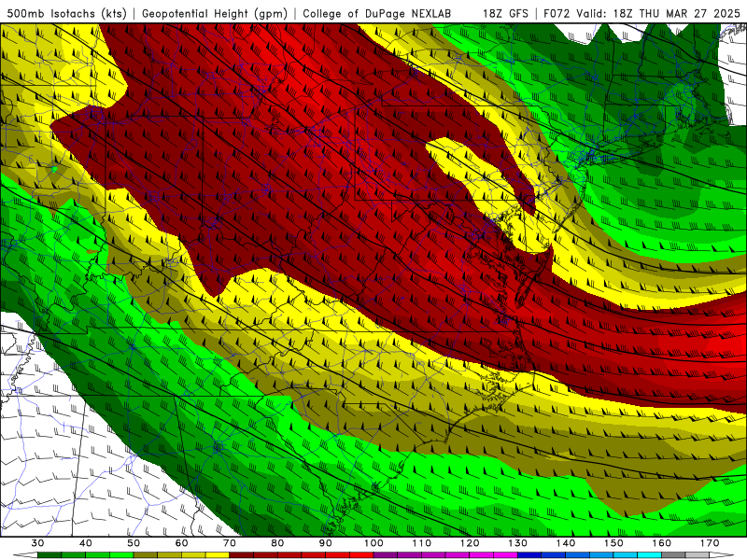Viewport: 747px width, 560px height.
Task: Click the '500mb Isotachs (kts)' title text
Action: pyautogui.click(x=66, y=14)
